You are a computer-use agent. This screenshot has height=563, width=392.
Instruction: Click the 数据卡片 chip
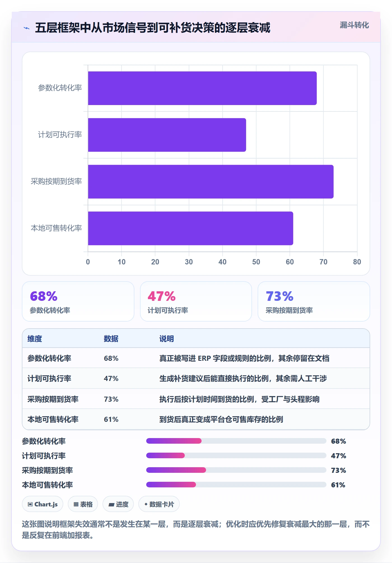159,504
